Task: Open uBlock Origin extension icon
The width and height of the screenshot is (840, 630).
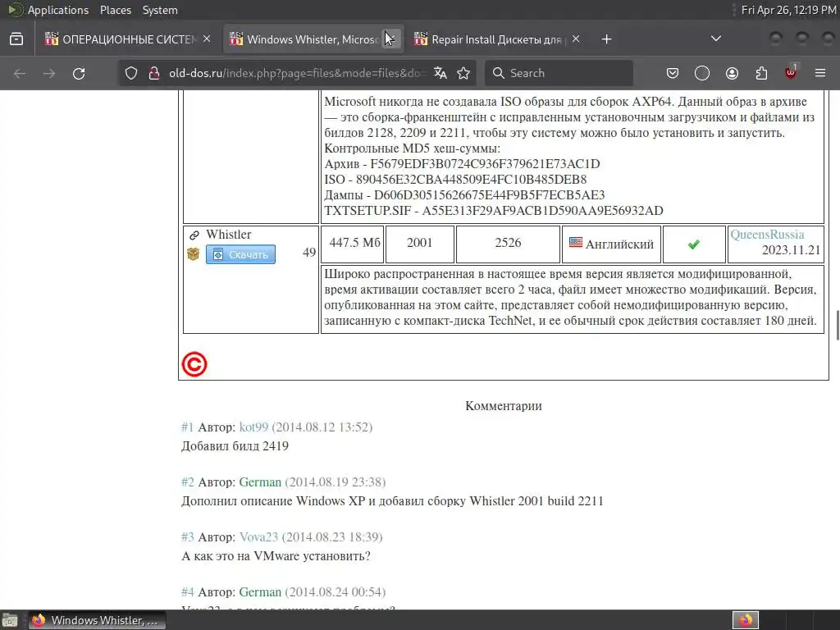Action: [791, 72]
